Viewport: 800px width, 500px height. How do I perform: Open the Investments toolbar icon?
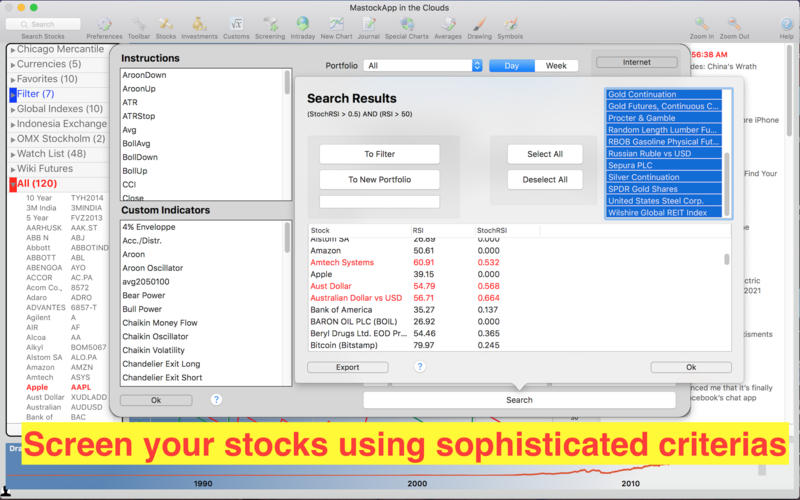pyautogui.click(x=199, y=24)
